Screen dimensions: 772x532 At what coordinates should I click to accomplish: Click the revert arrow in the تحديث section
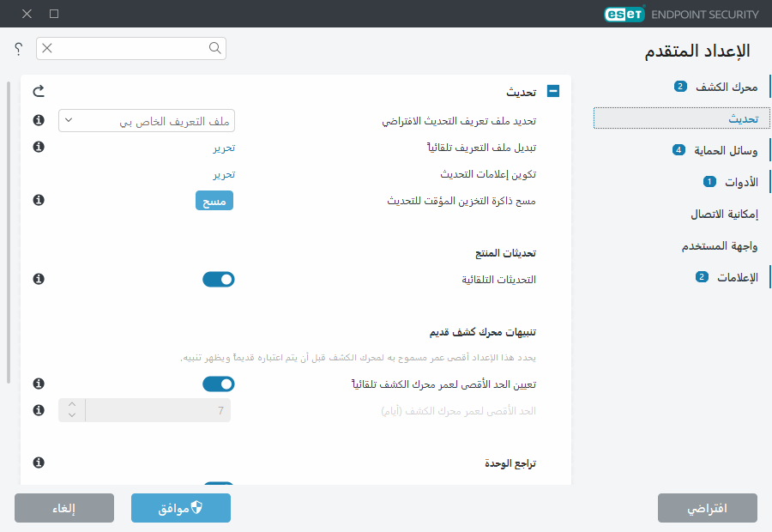click(38, 90)
